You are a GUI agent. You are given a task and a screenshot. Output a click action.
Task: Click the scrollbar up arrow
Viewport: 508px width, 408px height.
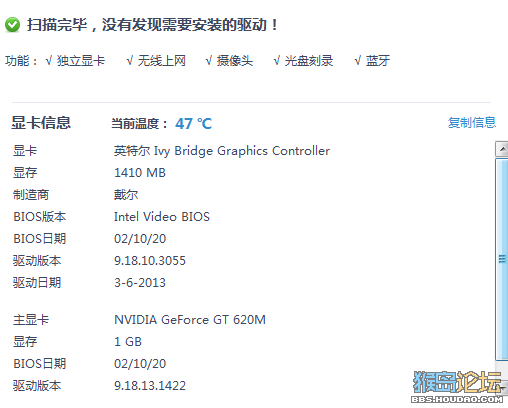click(502, 149)
